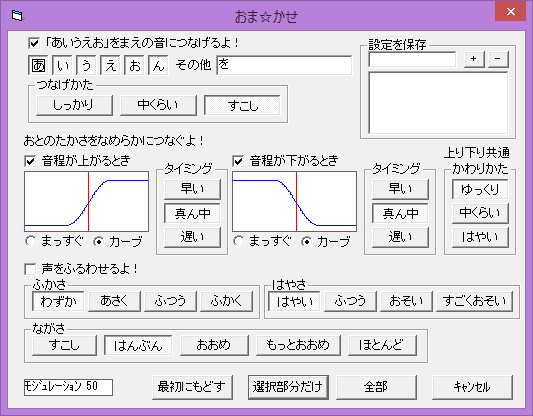Toggle the あ vowel button
The height and width of the screenshot is (416, 533).
coord(38,65)
